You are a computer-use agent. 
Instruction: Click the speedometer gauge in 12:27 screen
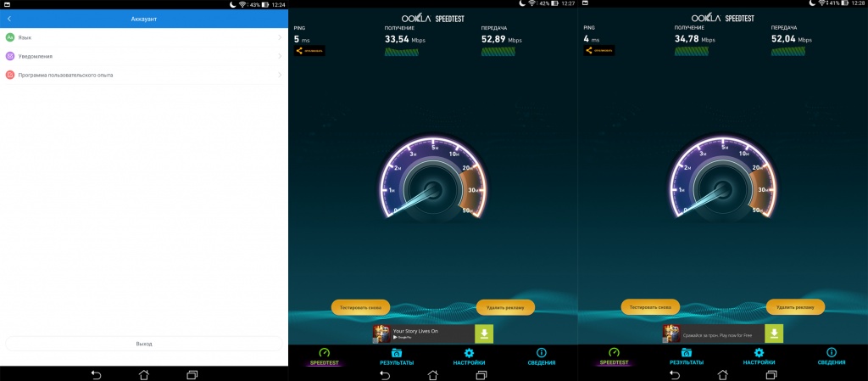[433, 179]
